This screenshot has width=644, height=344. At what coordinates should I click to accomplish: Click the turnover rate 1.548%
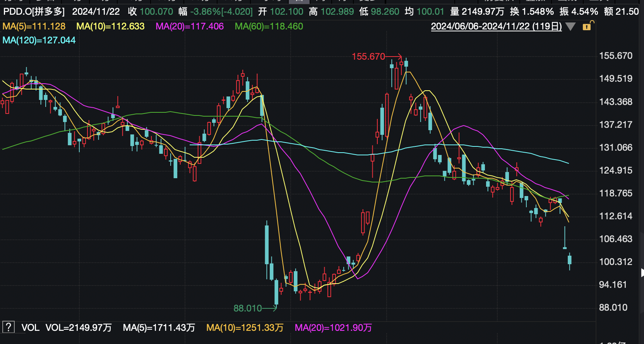tap(538, 12)
